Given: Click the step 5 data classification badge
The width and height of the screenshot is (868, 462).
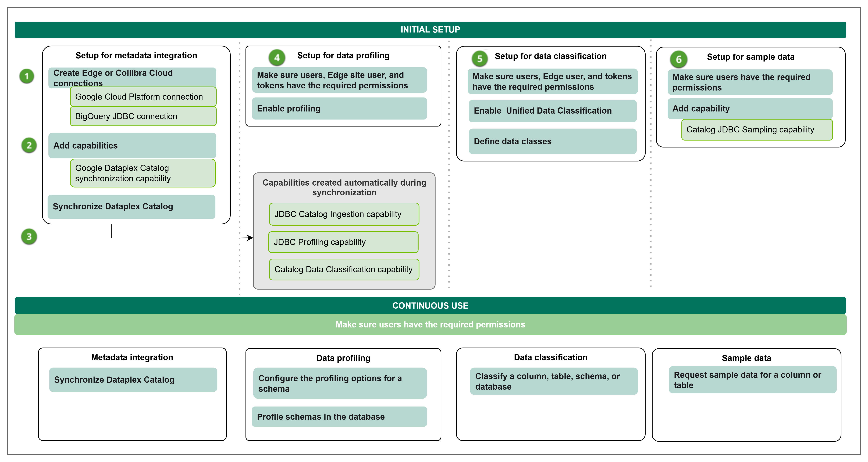Looking at the screenshot, I should pyautogui.click(x=479, y=59).
